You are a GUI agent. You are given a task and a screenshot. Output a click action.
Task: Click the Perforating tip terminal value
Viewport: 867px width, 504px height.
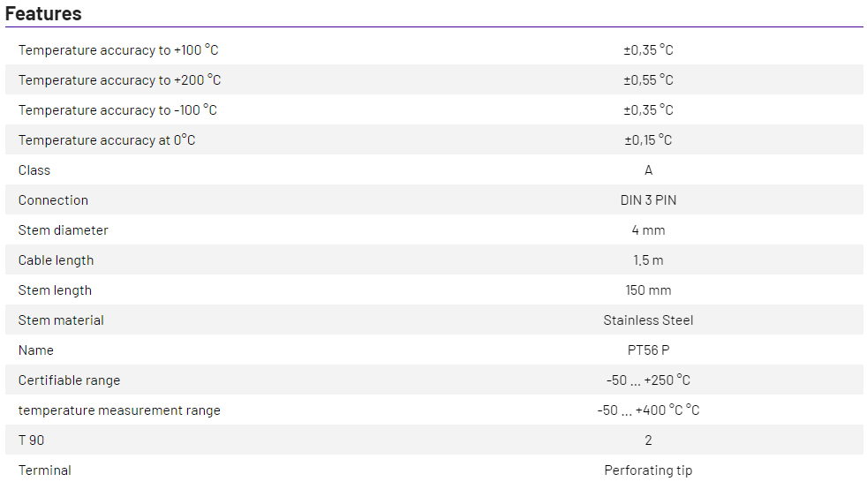pyautogui.click(x=648, y=470)
